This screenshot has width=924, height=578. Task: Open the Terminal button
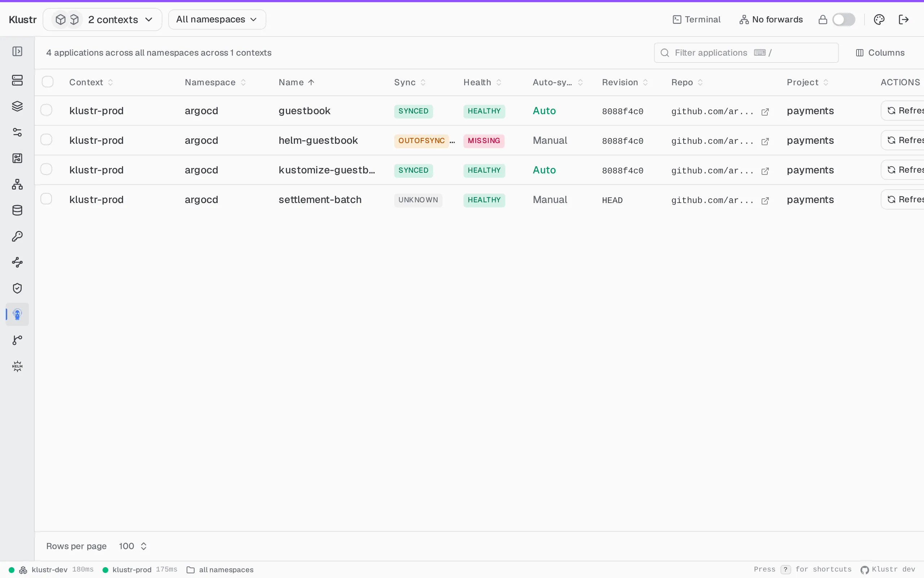[x=697, y=20]
